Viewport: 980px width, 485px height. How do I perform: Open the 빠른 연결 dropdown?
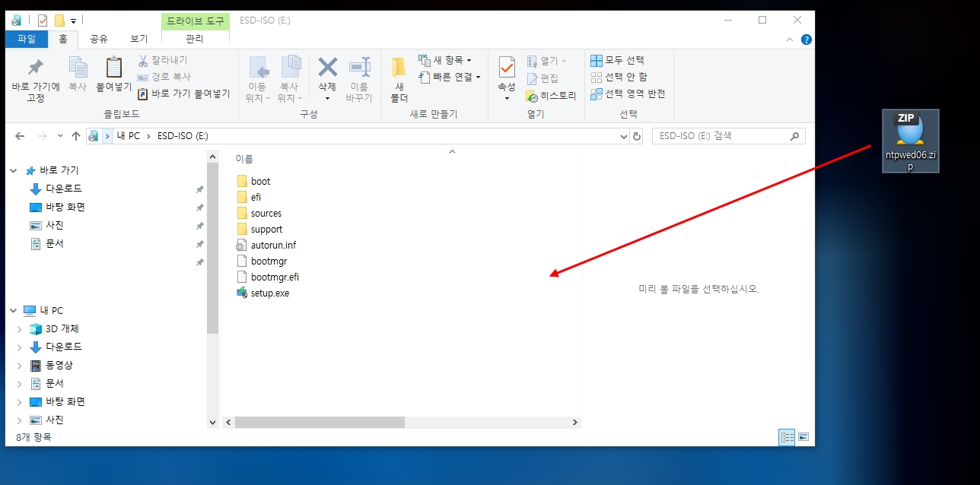pyautogui.click(x=450, y=77)
